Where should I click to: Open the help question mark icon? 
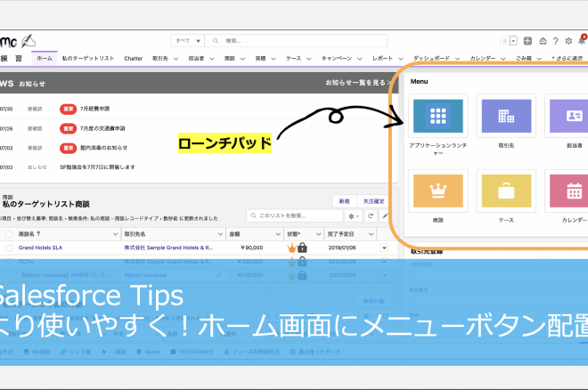tap(555, 41)
